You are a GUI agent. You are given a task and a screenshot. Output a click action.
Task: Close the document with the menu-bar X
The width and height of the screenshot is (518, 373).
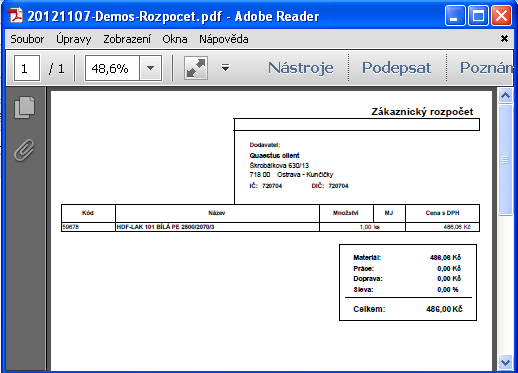[x=504, y=39]
